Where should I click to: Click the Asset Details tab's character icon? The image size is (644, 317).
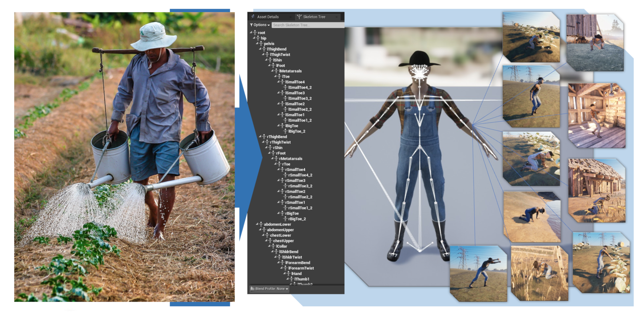(x=253, y=17)
